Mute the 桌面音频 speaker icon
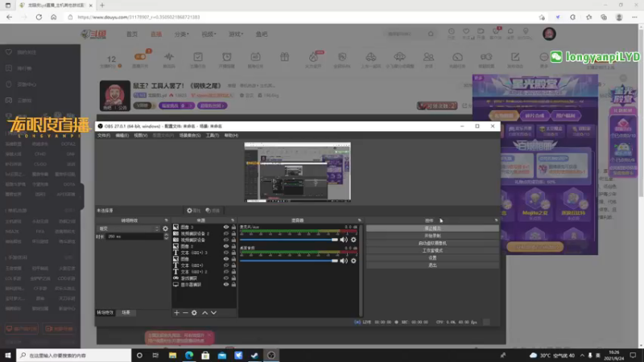Screen dimensions: 644x362 (x=344, y=261)
